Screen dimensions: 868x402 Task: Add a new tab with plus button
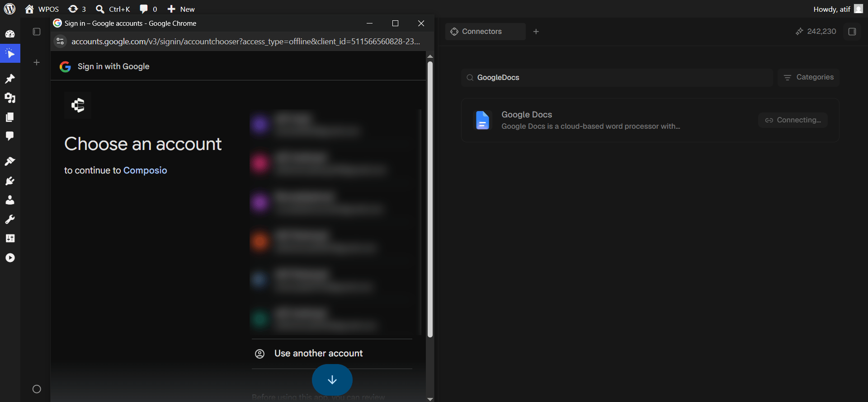[536, 32]
